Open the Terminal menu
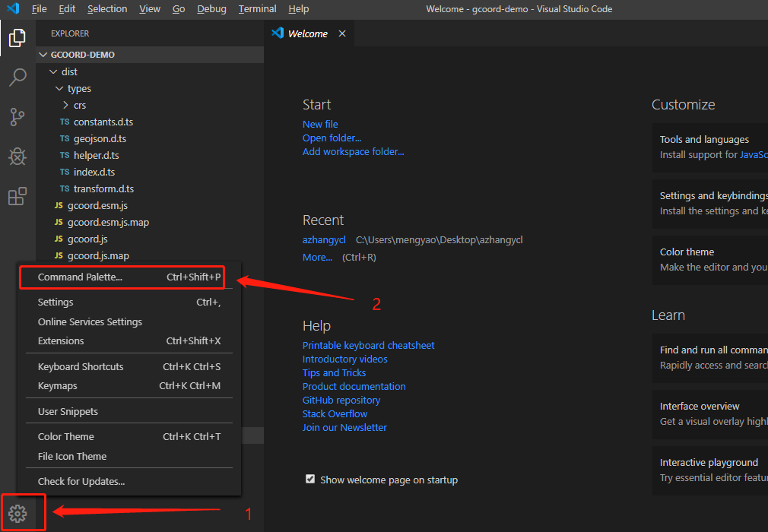 click(x=257, y=9)
